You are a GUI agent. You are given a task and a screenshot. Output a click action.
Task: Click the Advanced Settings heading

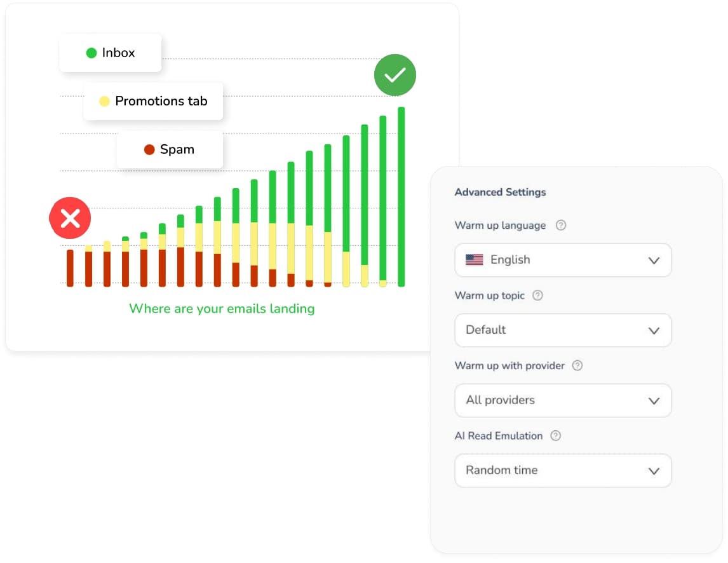tap(500, 192)
